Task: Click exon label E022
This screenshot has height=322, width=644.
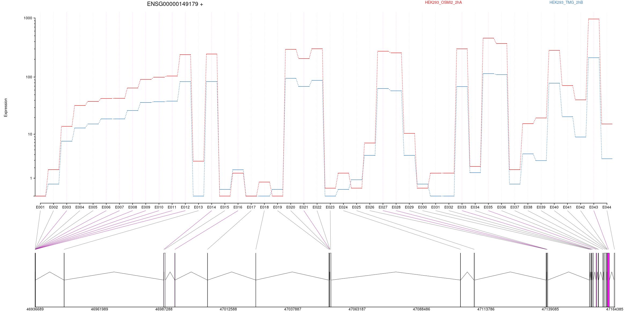Action: click(x=317, y=207)
